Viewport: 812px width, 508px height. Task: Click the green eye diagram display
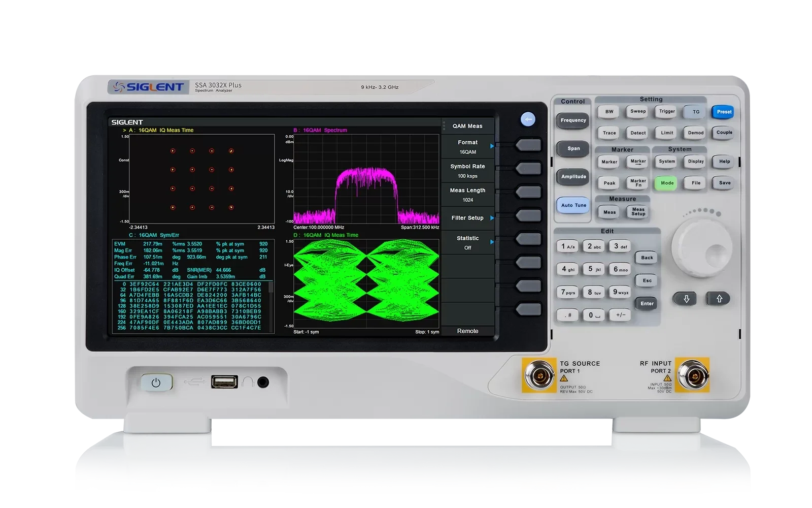366,283
